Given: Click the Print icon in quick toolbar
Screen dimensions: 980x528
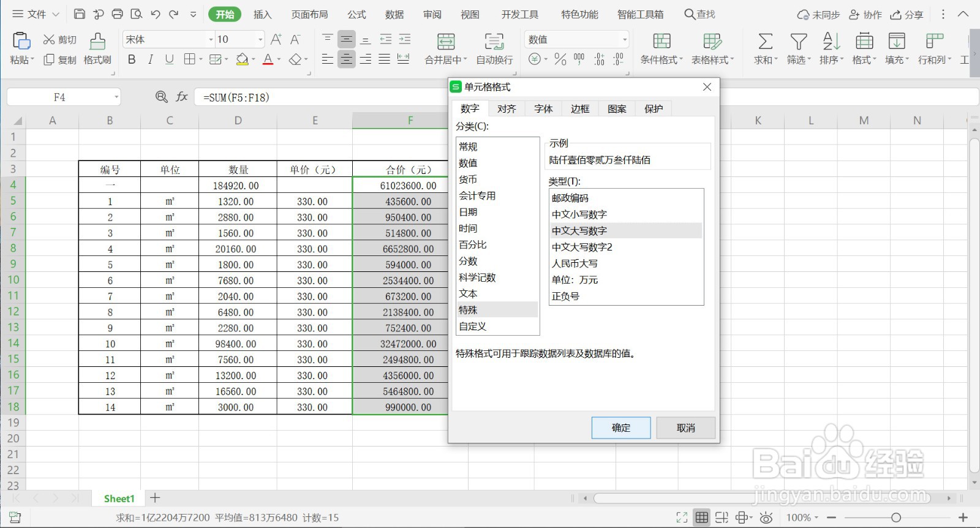Looking at the screenshot, I should tap(117, 14).
